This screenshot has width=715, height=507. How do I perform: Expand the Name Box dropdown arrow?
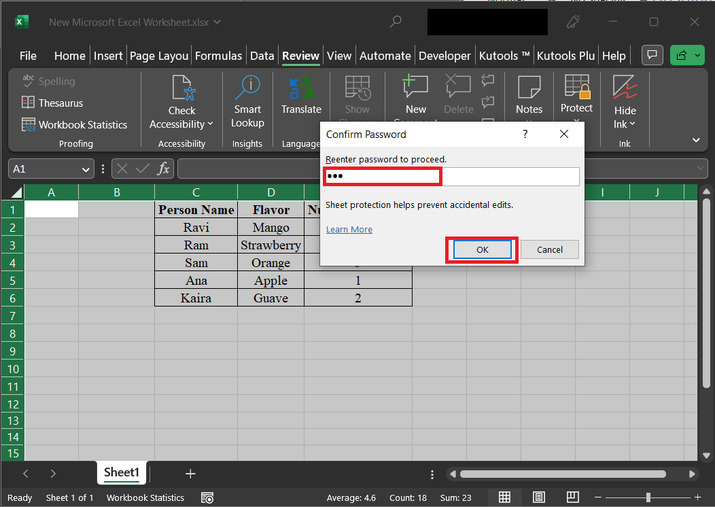(x=86, y=170)
